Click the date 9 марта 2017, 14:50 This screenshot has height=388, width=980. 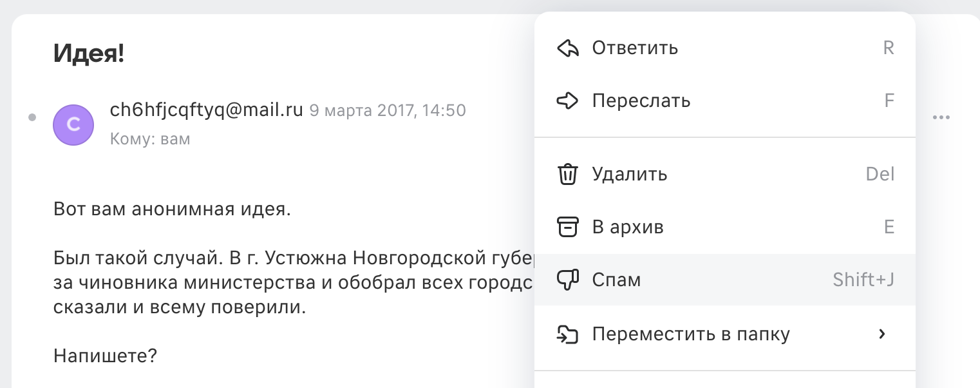(x=388, y=111)
